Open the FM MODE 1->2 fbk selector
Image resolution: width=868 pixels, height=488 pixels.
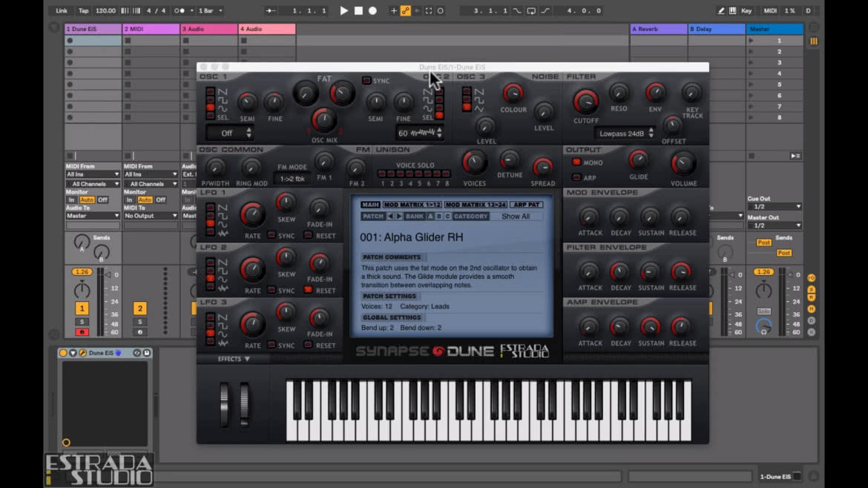pos(292,179)
